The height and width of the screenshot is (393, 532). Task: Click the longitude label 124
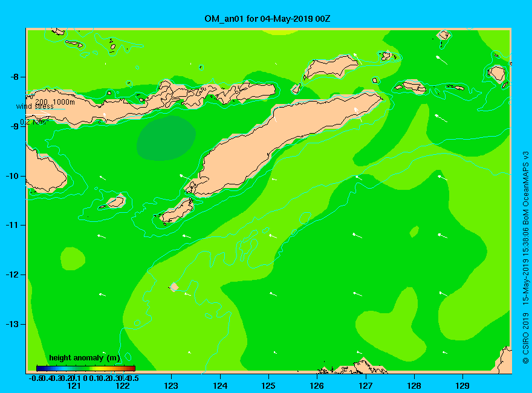click(220, 386)
